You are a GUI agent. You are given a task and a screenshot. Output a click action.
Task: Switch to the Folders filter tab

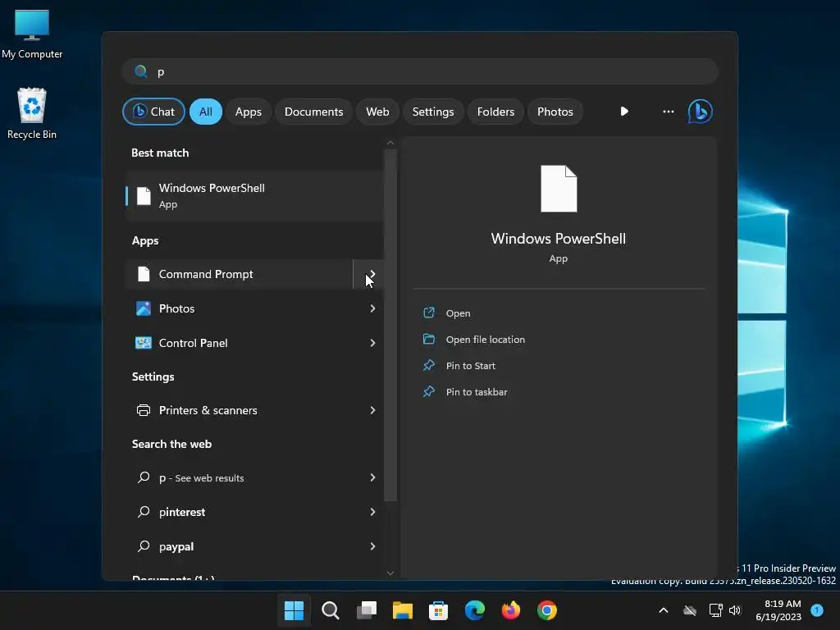[x=495, y=112]
